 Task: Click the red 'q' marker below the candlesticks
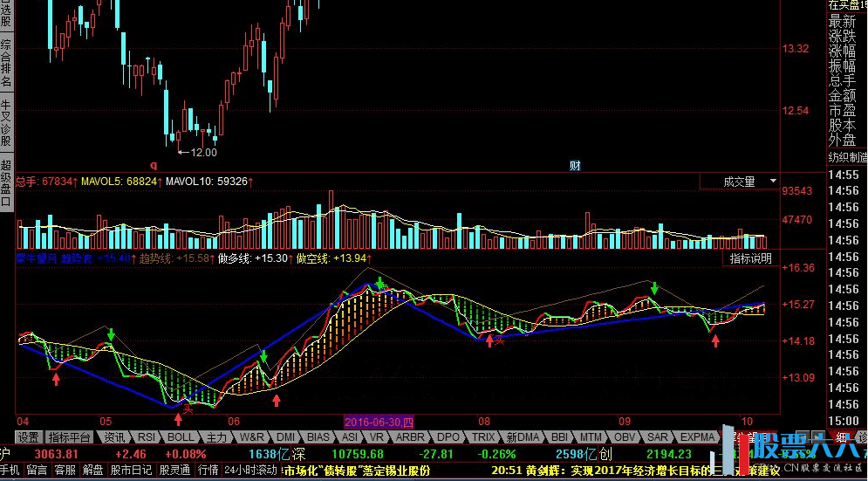coord(154,164)
